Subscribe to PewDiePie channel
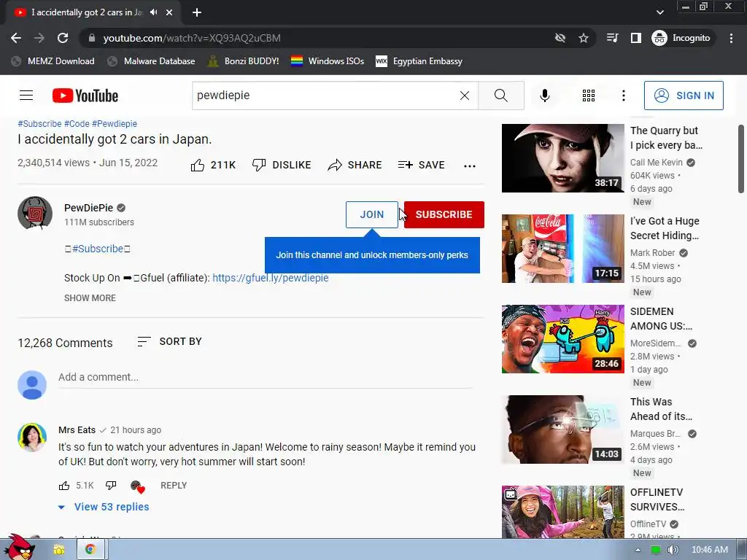747x560 pixels. pos(444,215)
